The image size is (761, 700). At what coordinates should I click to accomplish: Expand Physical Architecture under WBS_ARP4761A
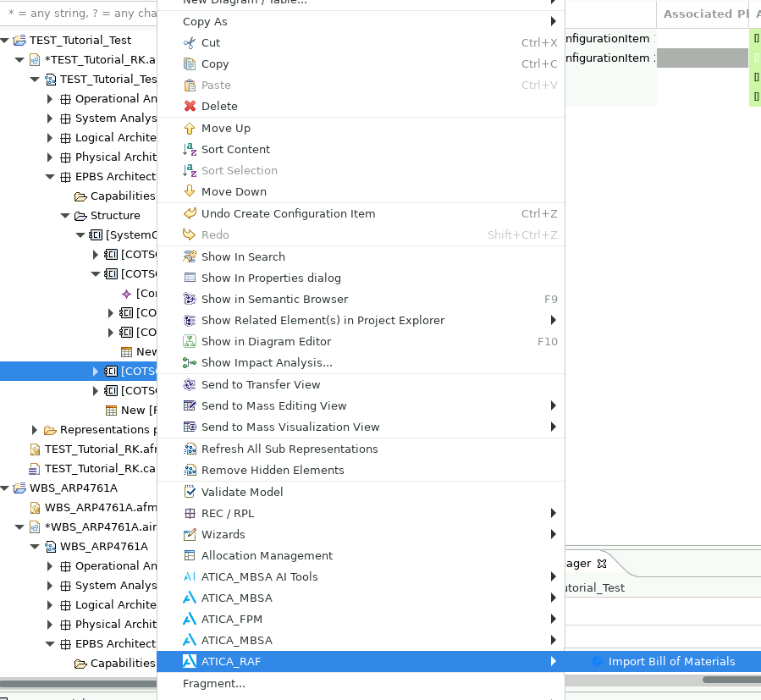(x=49, y=625)
